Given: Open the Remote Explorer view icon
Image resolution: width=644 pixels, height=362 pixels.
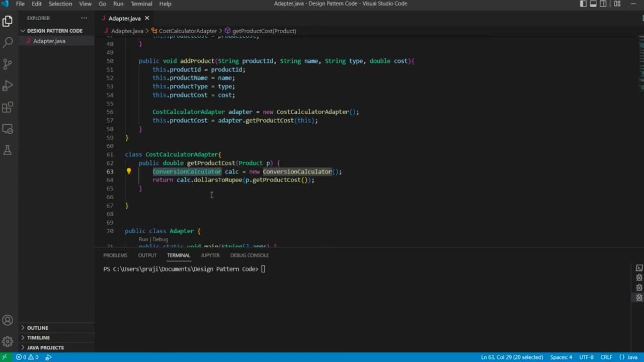Looking at the screenshot, I should pos(8,129).
